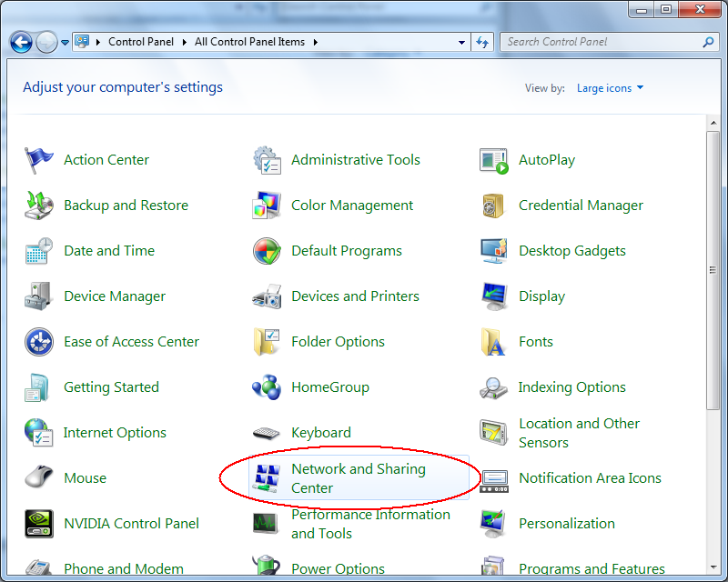
Task: Go to Device Manager link
Action: pyautogui.click(x=115, y=296)
